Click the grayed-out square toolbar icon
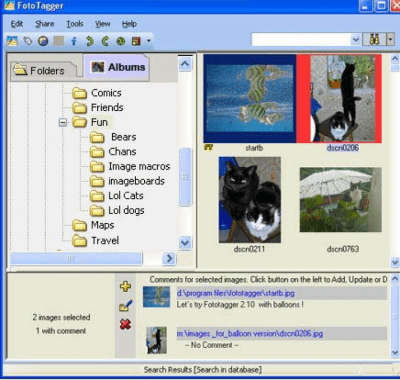400x380 pixels. click(59, 41)
